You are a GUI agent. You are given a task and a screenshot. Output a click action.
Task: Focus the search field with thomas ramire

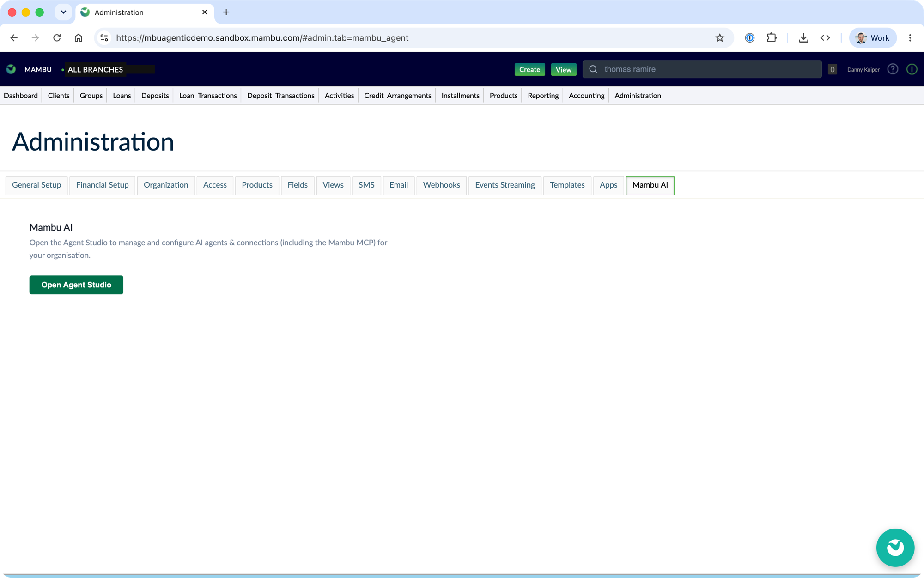pyautogui.click(x=702, y=69)
